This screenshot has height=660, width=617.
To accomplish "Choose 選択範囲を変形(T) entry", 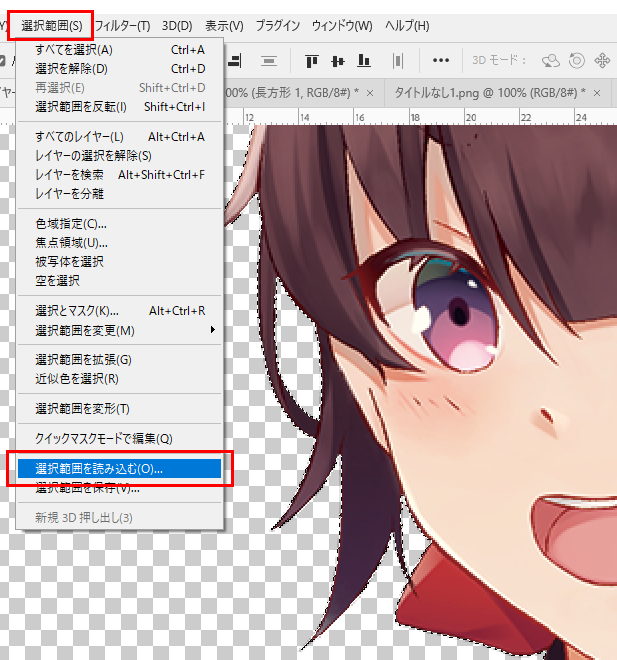I will point(120,409).
